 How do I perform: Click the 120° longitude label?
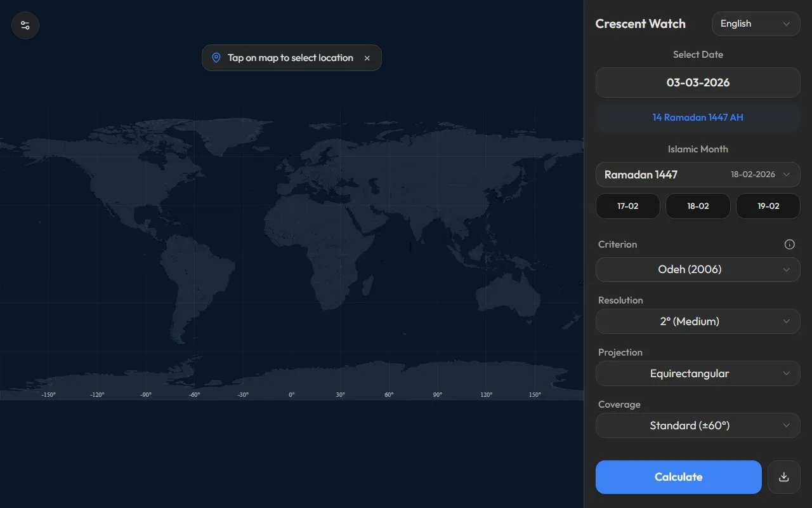click(x=487, y=395)
